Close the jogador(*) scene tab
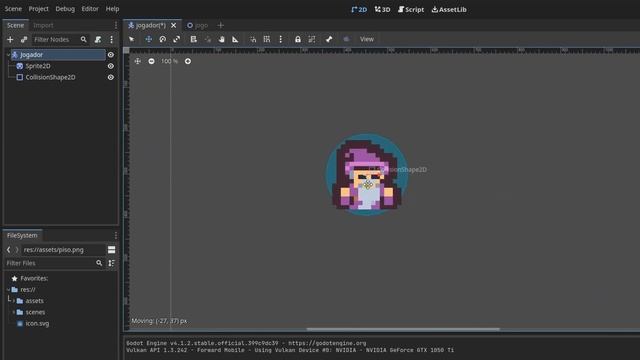This screenshot has height=360, width=640. tap(173, 25)
